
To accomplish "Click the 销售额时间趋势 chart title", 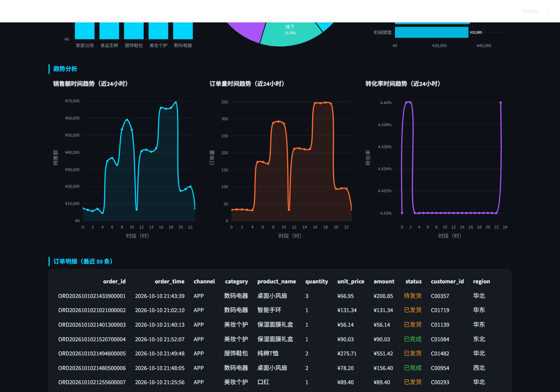I will 90,84.
